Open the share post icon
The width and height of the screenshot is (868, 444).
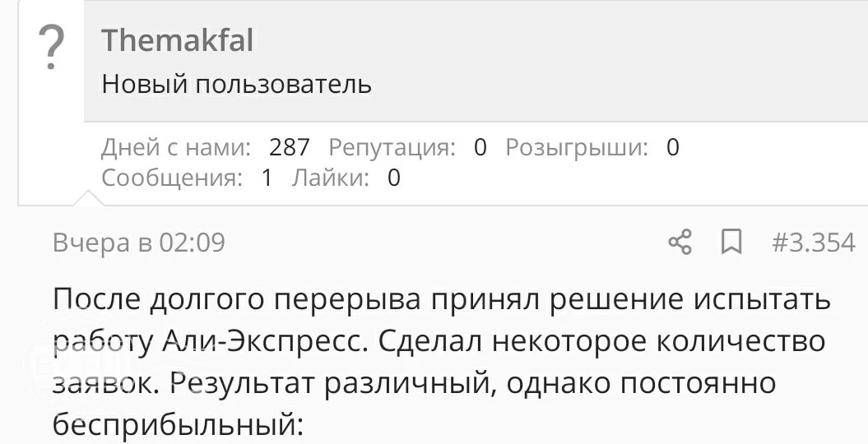tap(680, 243)
